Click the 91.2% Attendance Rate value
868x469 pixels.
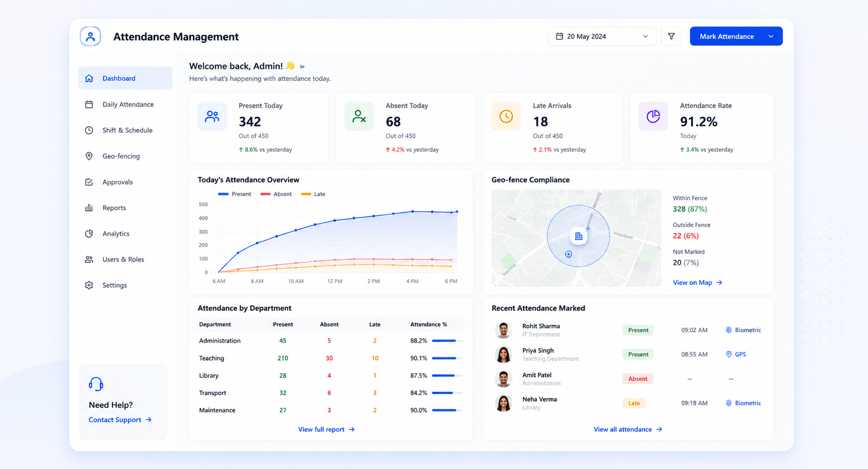click(699, 122)
